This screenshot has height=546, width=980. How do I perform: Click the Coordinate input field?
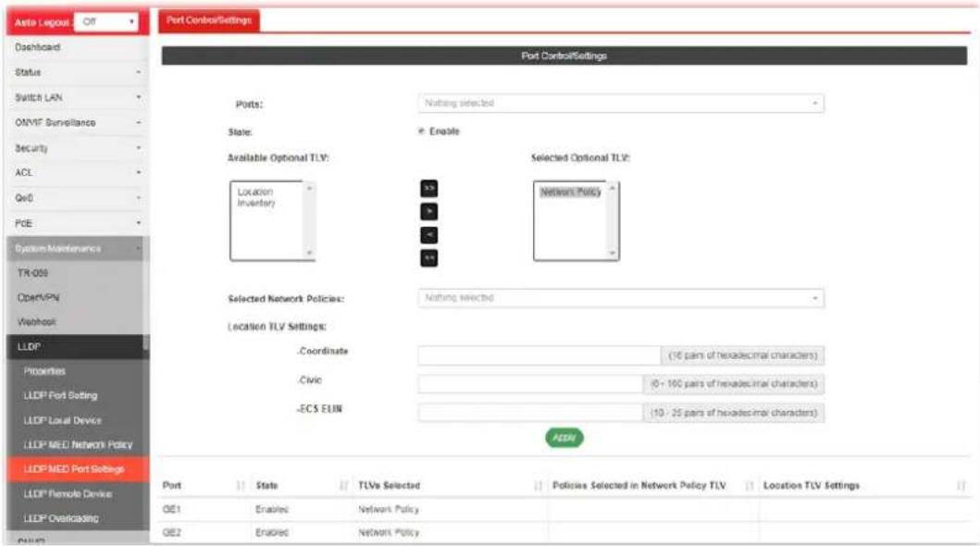pyautogui.click(x=539, y=355)
